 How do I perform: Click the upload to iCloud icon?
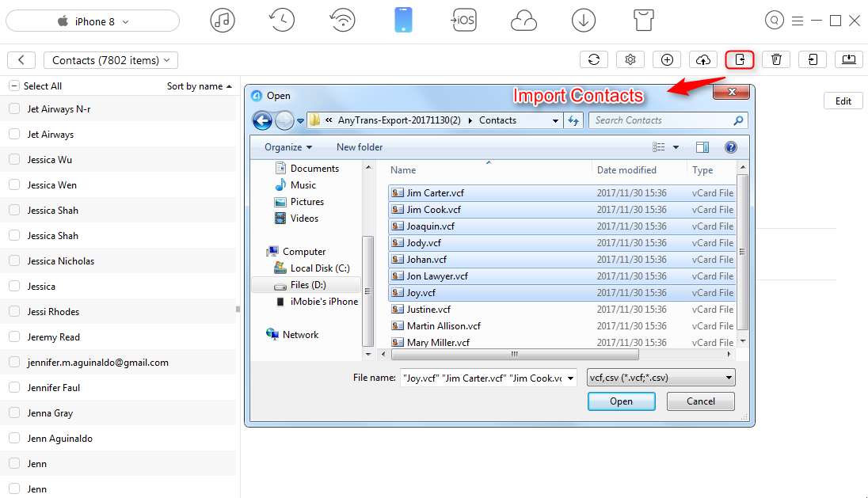[x=703, y=59]
